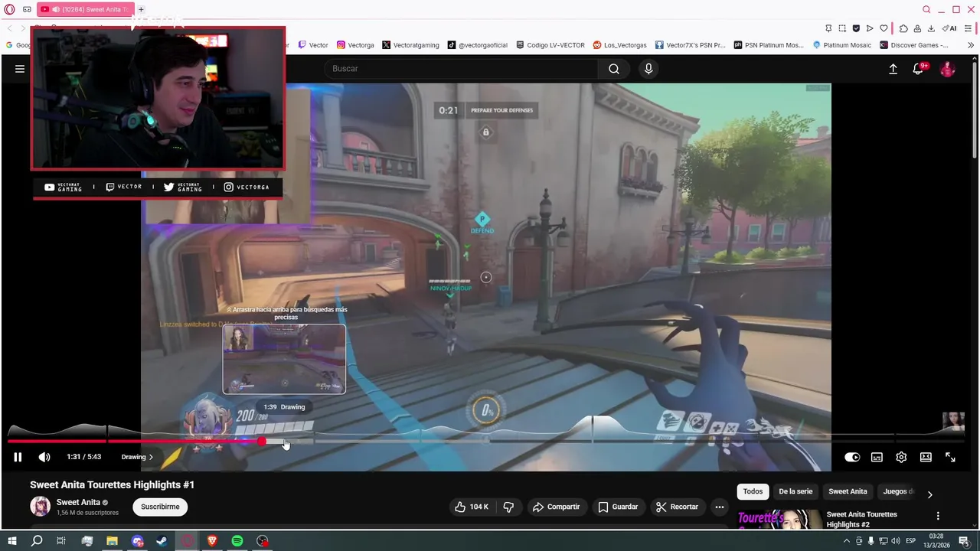
Task: Bookmark page with heart icon
Action: click(x=884, y=28)
